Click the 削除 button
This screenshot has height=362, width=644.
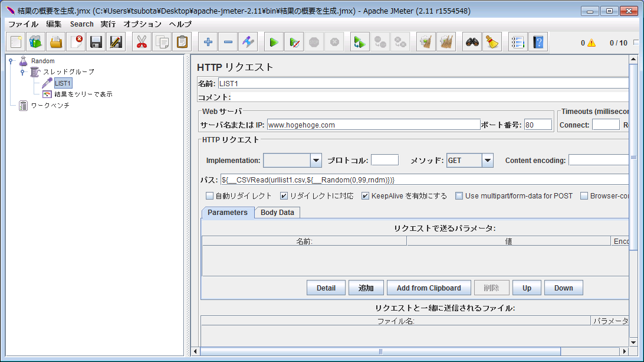click(492, 288)
